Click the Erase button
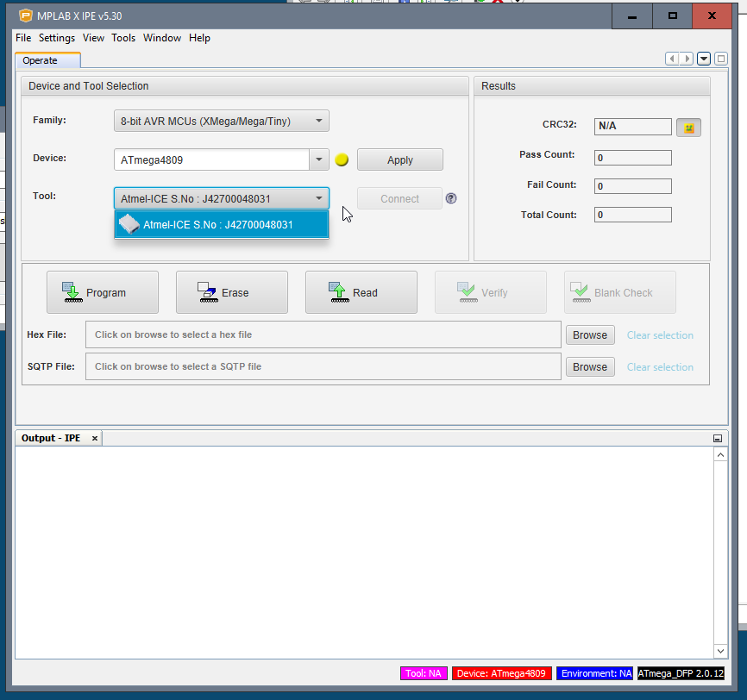This screenshot has width=747, height=700. [232, 292]
